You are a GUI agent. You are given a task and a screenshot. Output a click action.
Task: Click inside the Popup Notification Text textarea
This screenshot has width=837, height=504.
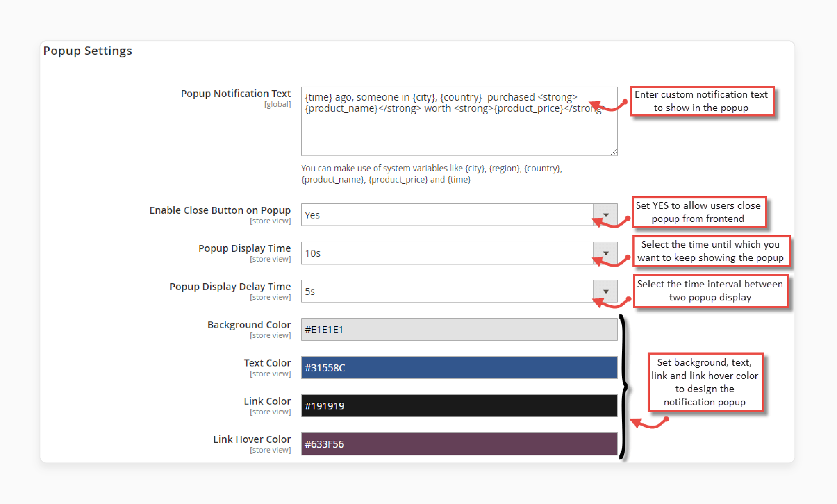[459, 121]
